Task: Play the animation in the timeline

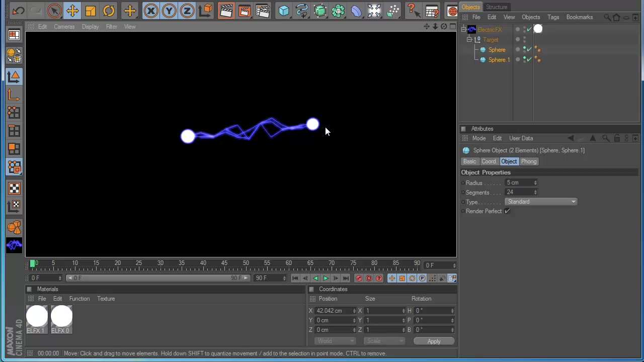Action: pyautogui.click(x=326, y=278)
